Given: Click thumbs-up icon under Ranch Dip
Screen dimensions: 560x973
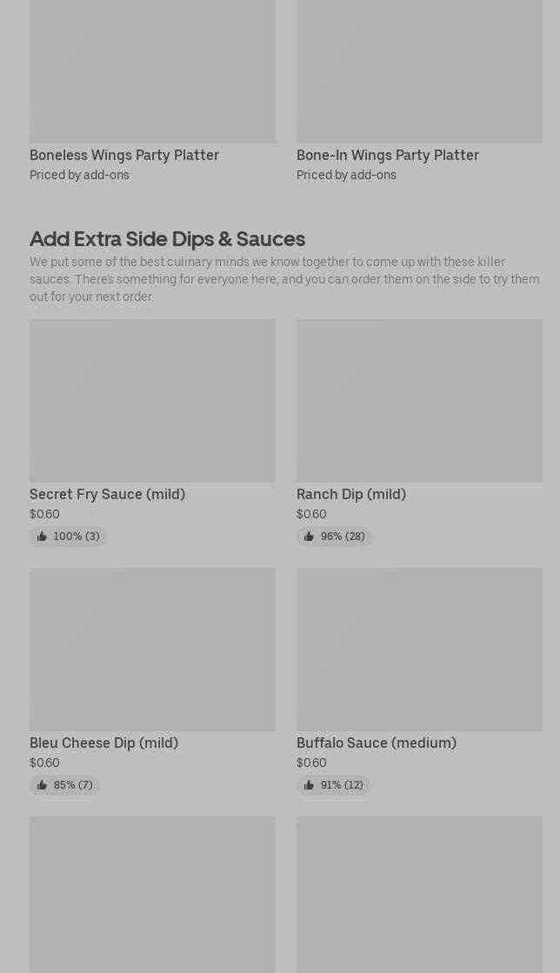Looking at the screenshot, I should [x=309, y=536].
